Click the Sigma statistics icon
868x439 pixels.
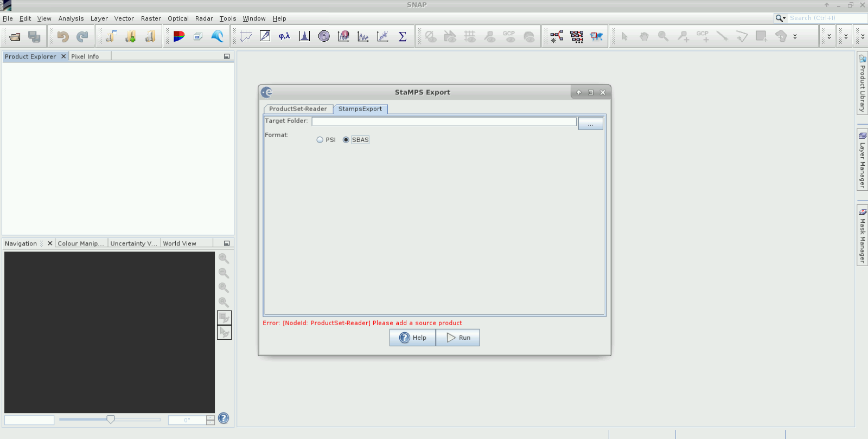403,36
